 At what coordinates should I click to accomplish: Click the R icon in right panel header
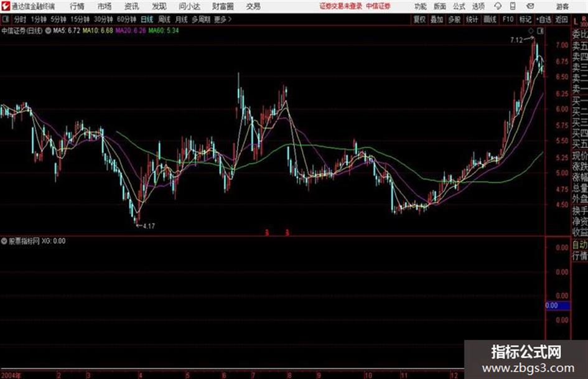(584, 19)
